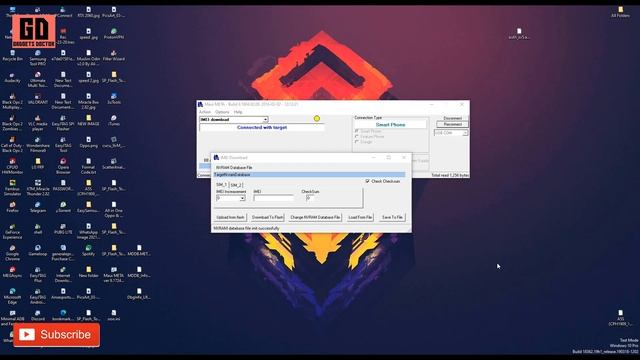
Task: Launch GeForce Experience from desktop
Action: tap(12, 231)
